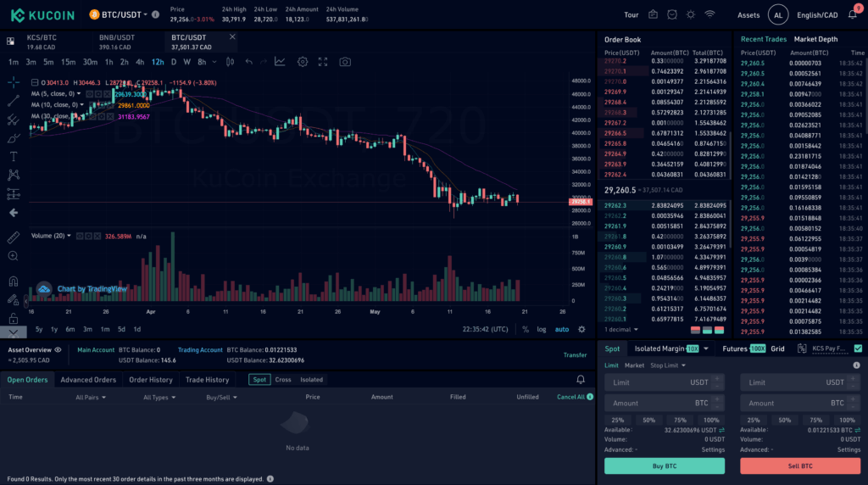Image resolution: width=868 pixels, height=485 pixels.
Task: Select Spot filter in open orders
Action: tap(259, 380)
